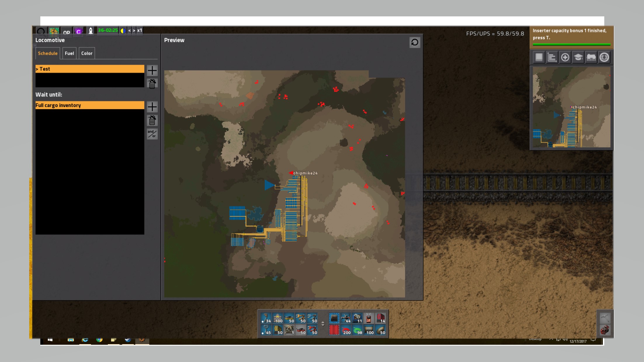This screenshot has height=362, width=644.
Task: Delete the selected station with trash icon
Action: [152, 84]
